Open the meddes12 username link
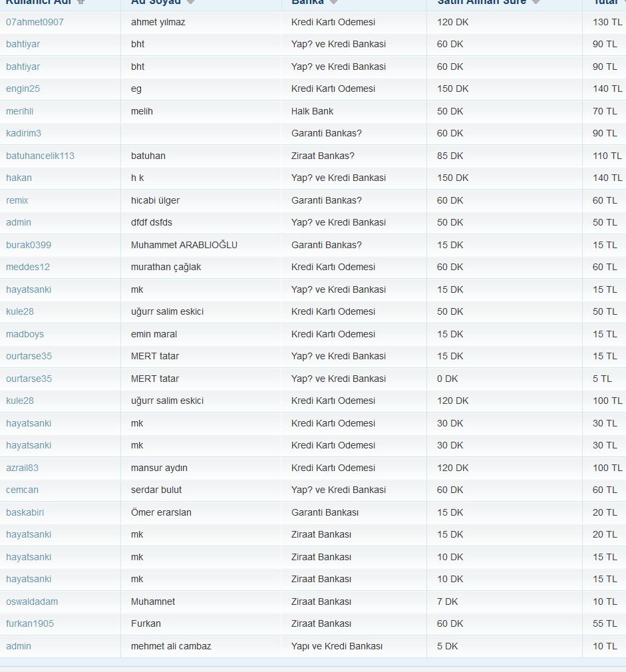The height and width of the screenshot is (672, 626). (28, 267)
